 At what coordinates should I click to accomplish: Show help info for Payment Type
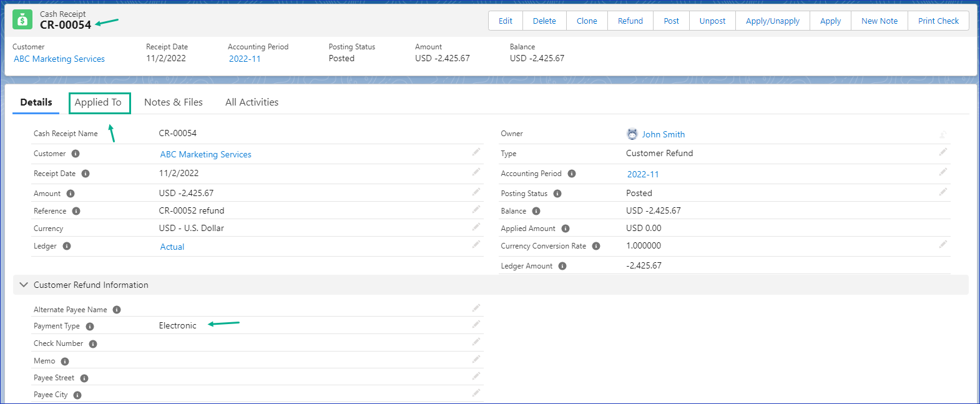click(x=90, y=327)
